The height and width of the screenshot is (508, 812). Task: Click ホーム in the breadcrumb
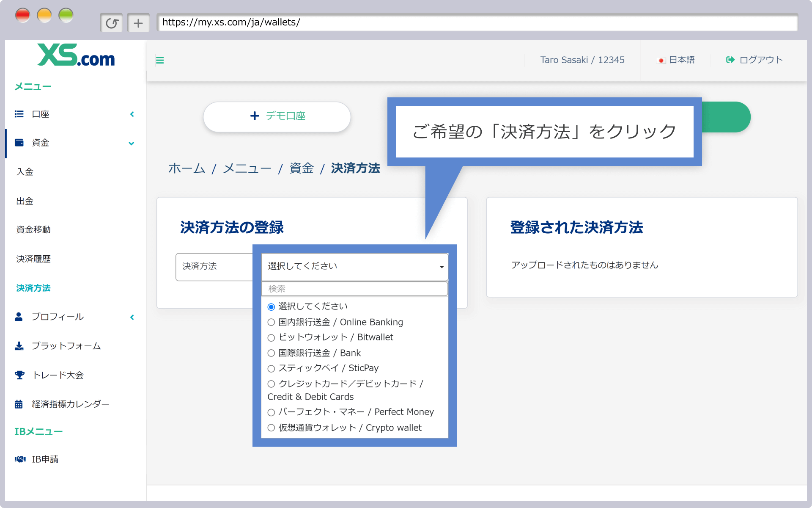click(187, 168)
